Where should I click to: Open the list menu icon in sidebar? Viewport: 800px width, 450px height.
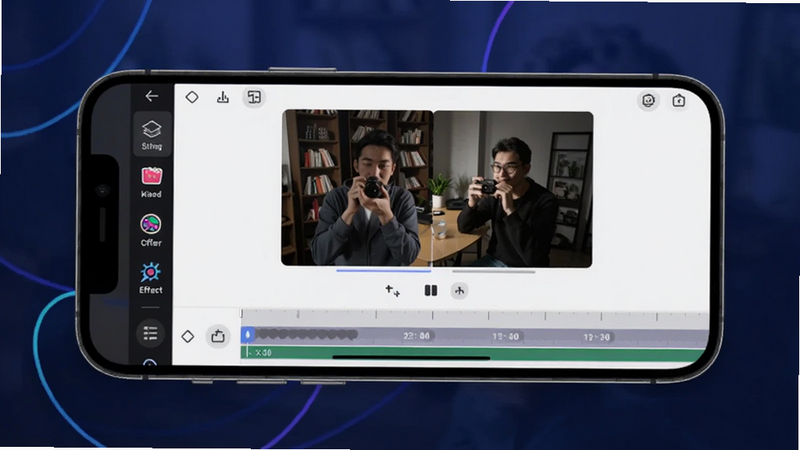[x=151, y=333]
